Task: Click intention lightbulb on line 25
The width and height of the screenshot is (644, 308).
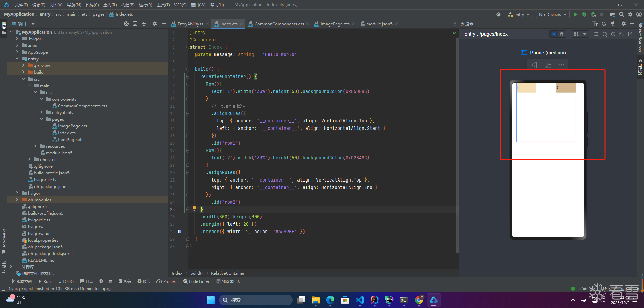Action: pyautogui.click(x=194, y=208)
